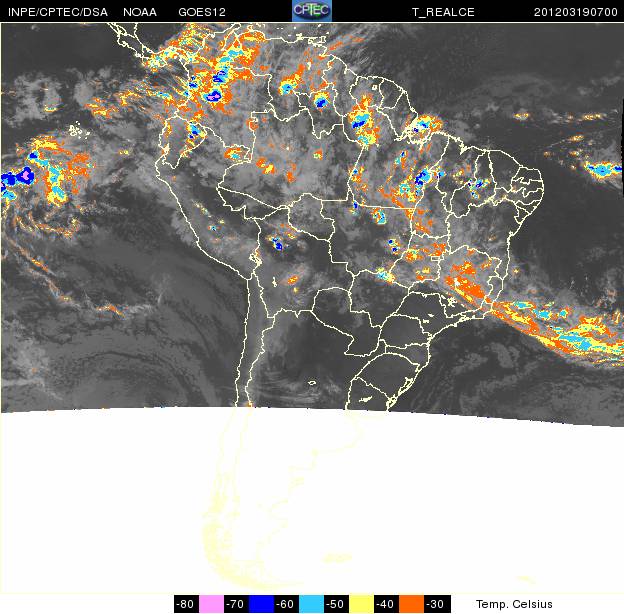Click the orange legend swatch
This screenshot has width=624, height=614.
point(411,604)
